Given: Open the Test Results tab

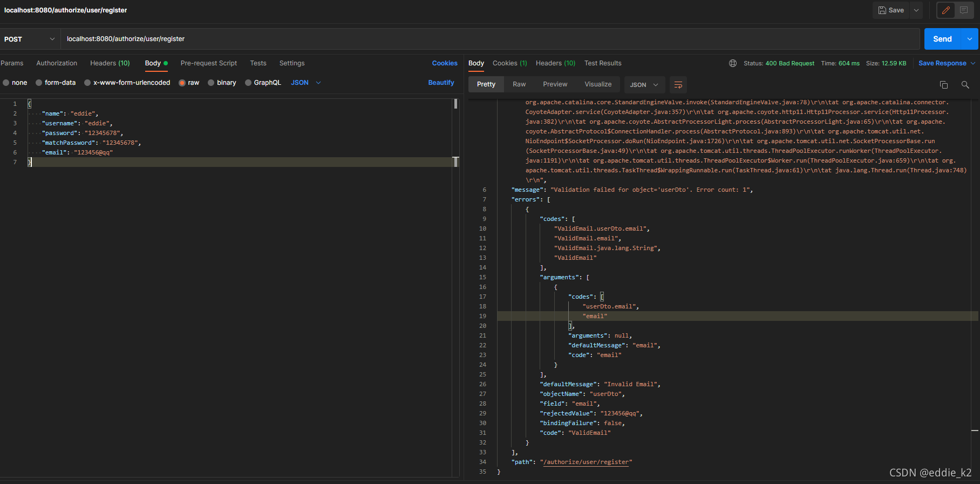Looking at the screenshot, I should tap(603, 63).
